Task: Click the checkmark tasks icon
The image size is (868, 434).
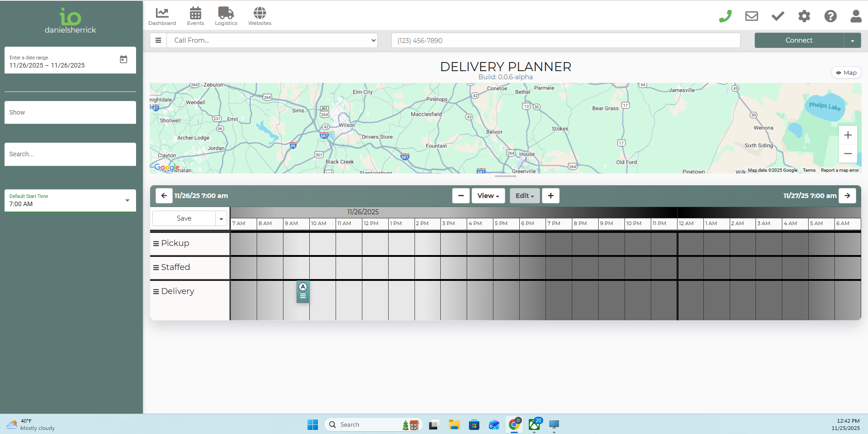Action: click(778, 16)
